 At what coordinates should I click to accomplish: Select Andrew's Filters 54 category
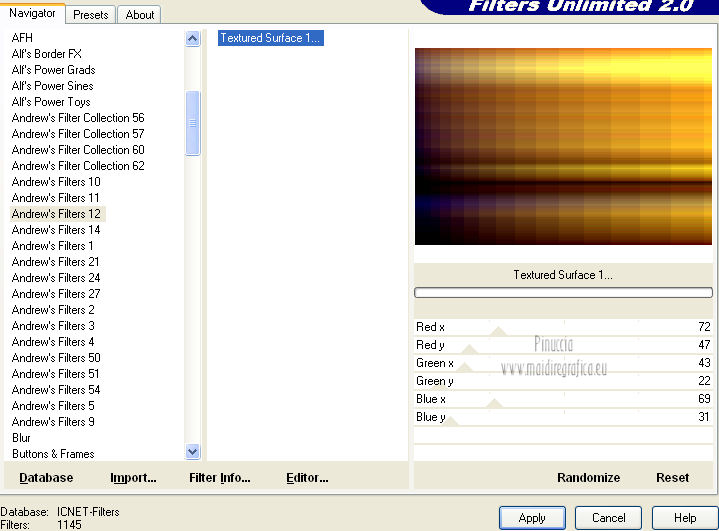[x=56, y=390]
